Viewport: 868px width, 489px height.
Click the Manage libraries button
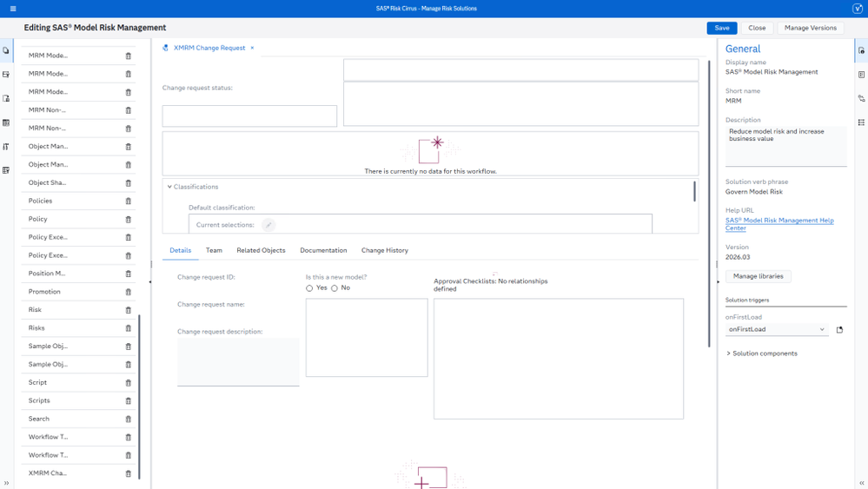(758, 276)
